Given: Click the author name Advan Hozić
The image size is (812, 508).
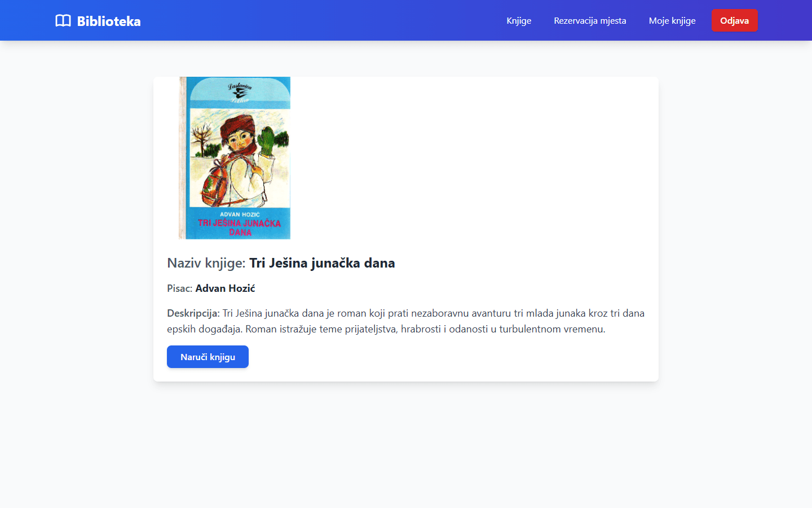Looking at the screenshot, I should 225,288.
